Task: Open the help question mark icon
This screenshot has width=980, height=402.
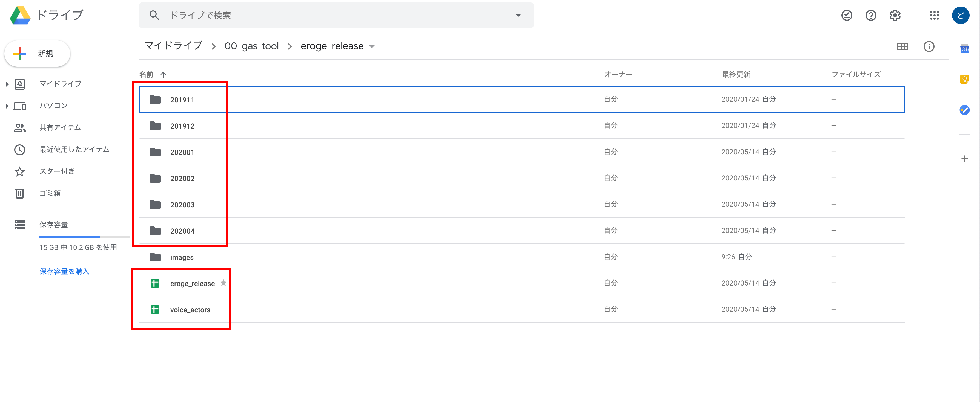Action: point(871,15)
